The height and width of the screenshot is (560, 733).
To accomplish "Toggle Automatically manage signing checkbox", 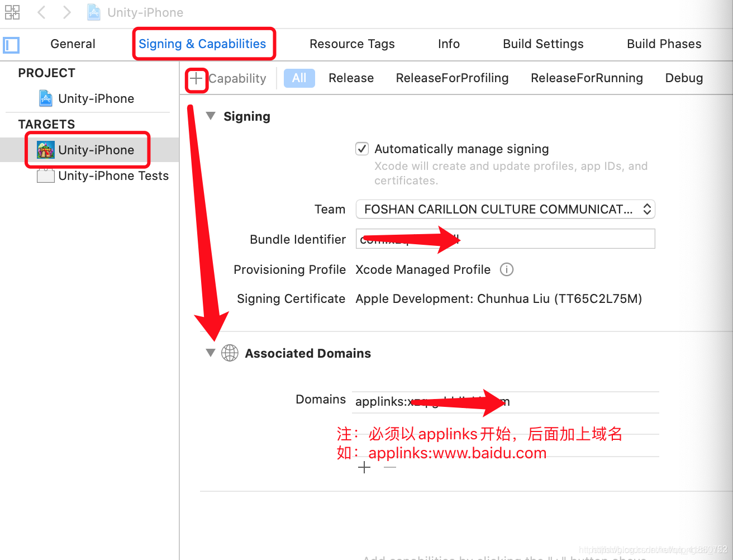I will [x=362, y=149].
